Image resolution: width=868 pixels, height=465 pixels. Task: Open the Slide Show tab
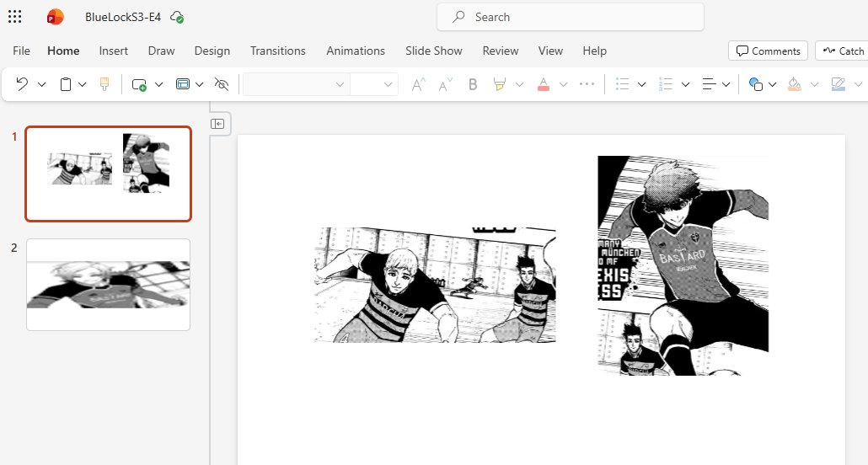(433, 51)
